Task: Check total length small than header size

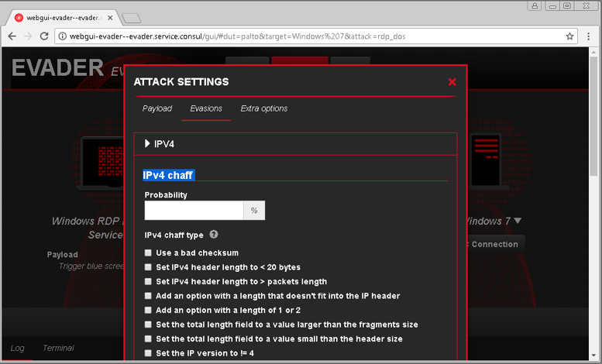Action: click(148, 338)
